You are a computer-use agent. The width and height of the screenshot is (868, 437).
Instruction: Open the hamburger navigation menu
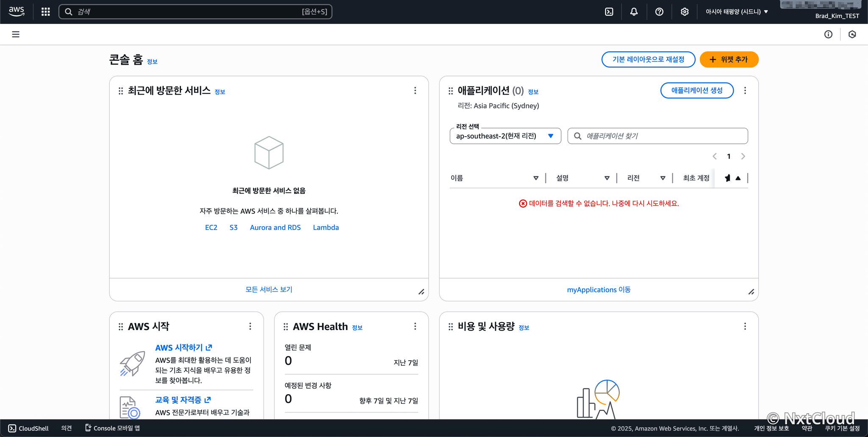16,34
